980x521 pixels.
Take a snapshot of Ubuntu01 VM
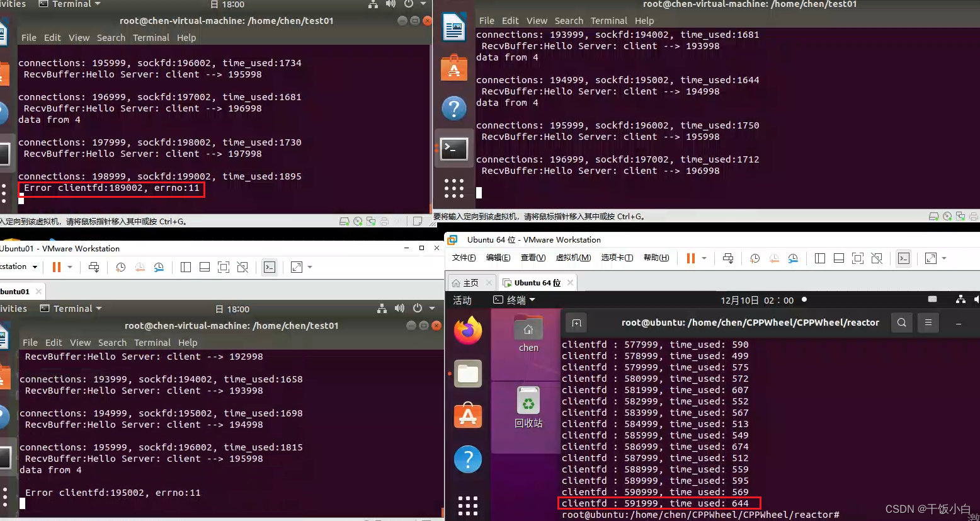pos(121,267)
